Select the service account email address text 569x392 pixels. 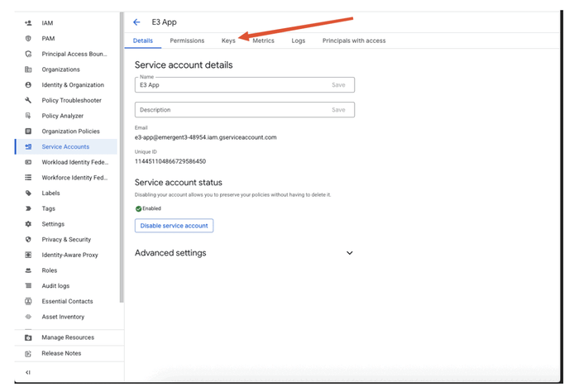[205, 137]
